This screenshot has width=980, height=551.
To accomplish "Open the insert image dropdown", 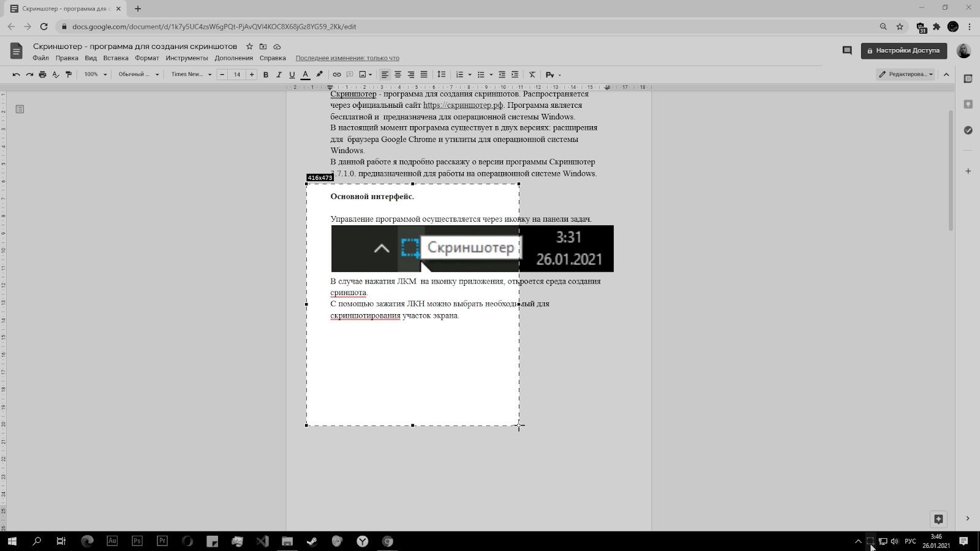I will tap(365, 75).
